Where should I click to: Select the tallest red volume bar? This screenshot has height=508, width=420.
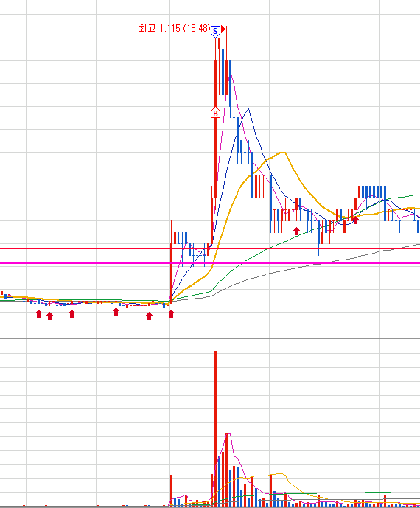click(x=215, y=428)
